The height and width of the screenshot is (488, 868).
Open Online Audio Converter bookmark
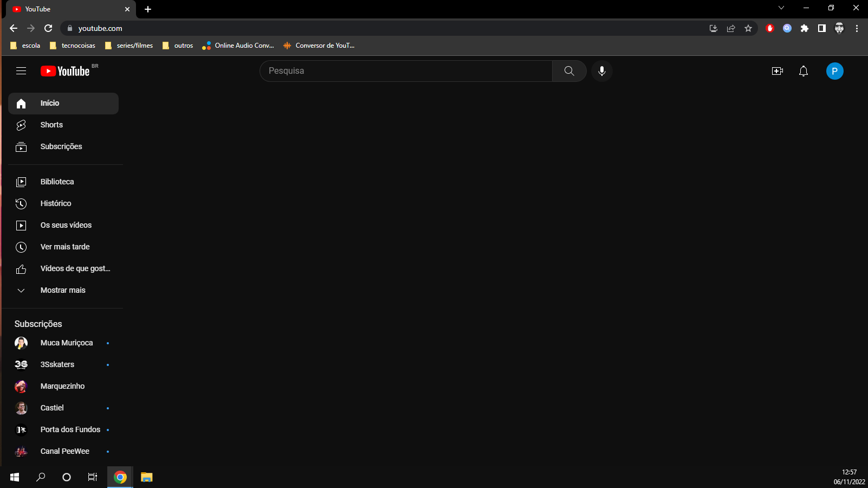(x=238, y=46)
